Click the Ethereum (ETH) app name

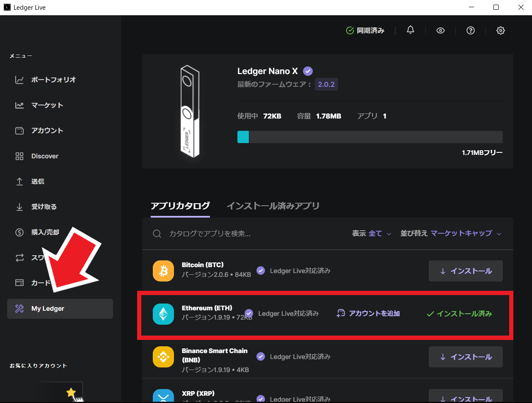tap(207, 308)
